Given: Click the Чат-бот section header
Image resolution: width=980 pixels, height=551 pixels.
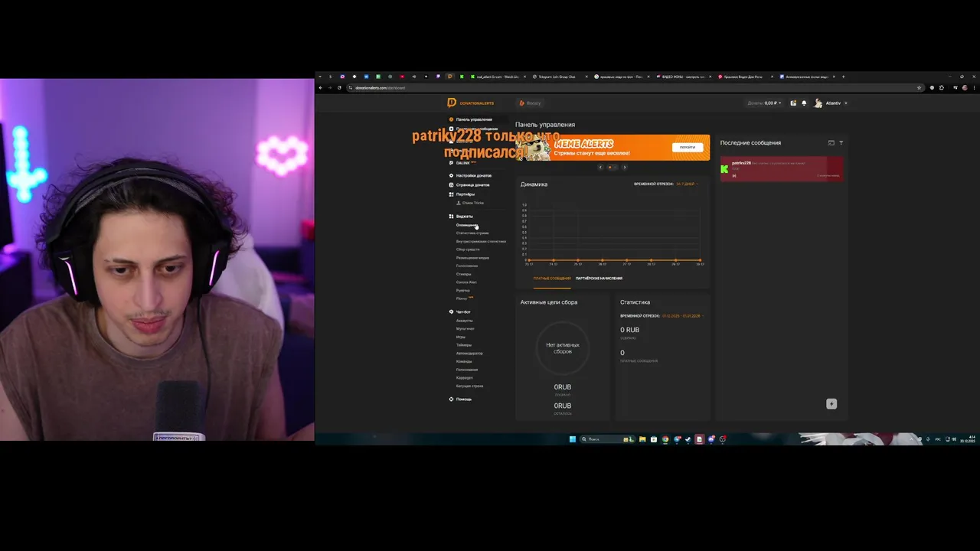Looking at the screenshot, I should [459, 312].
